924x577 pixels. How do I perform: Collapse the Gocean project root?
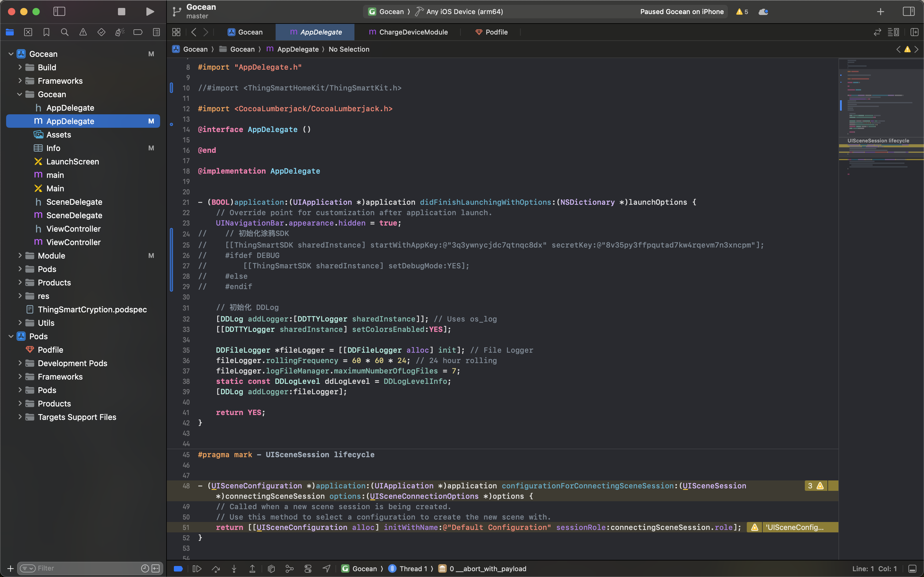[x=11, y=54]
